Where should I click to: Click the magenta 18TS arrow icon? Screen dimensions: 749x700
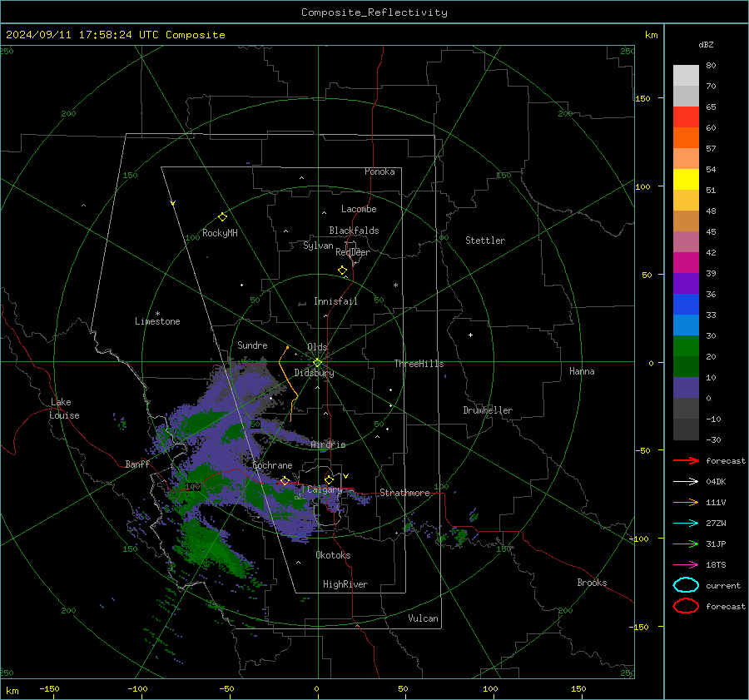(x=686, y=565)
